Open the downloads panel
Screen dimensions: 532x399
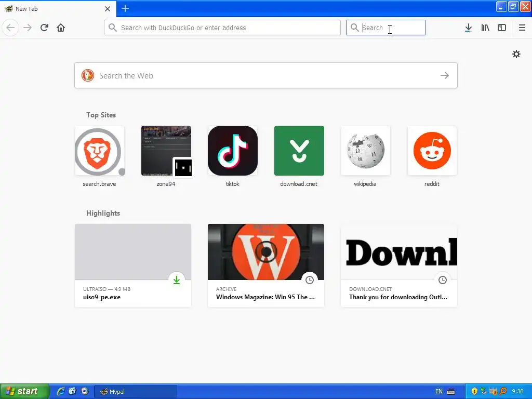(x=468, y=28)
